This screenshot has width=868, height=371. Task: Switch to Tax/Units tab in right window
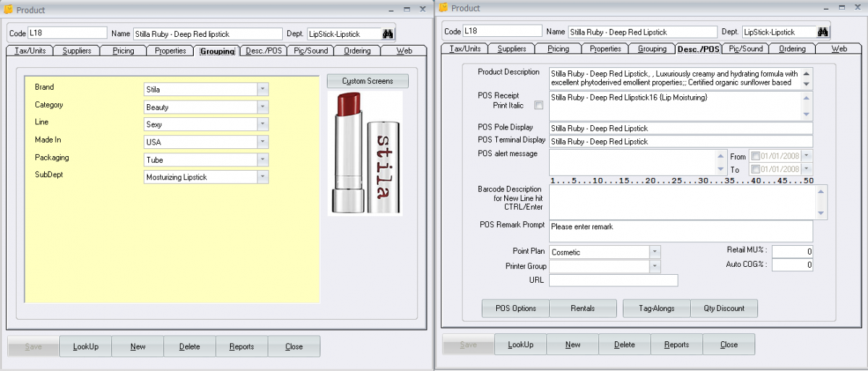pos(464,48)
